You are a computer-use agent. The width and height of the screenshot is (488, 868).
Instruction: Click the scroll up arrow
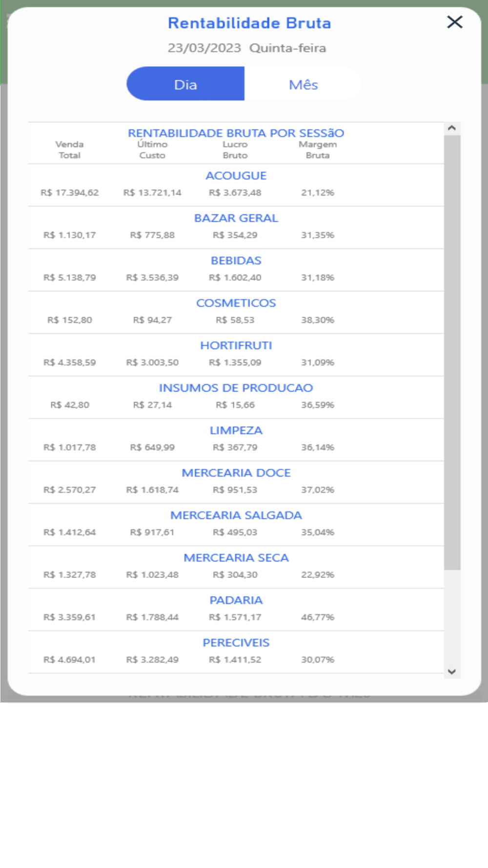[452, 128]
